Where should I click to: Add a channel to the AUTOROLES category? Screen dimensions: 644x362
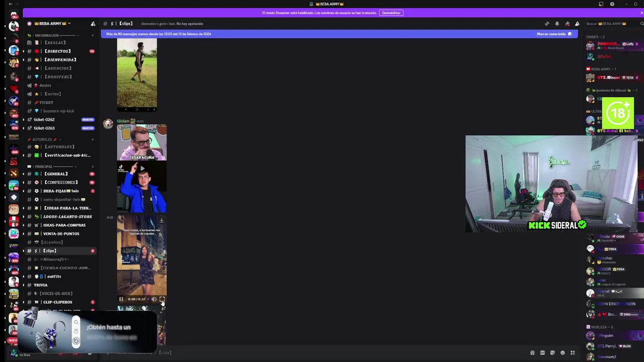click(x=93, y=139)
